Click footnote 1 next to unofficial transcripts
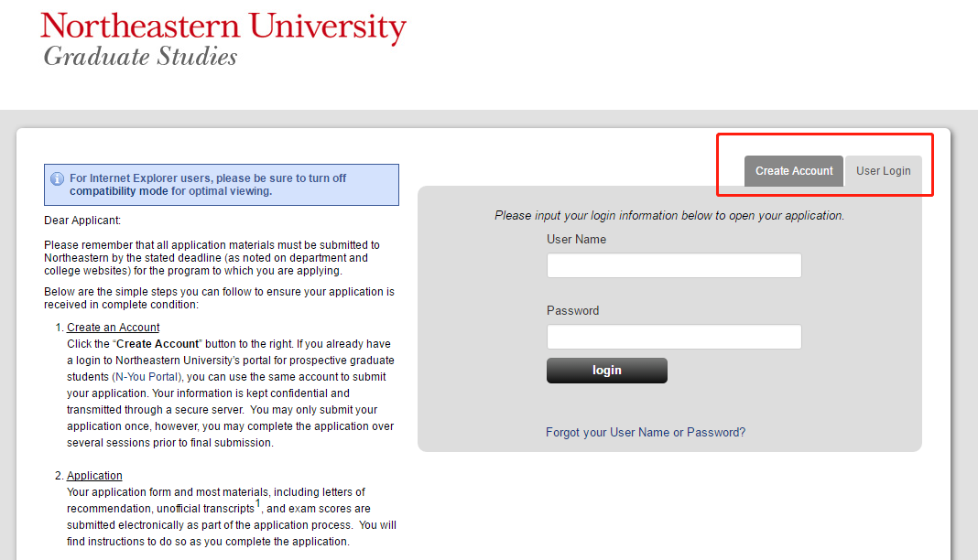 click(258, 503)
